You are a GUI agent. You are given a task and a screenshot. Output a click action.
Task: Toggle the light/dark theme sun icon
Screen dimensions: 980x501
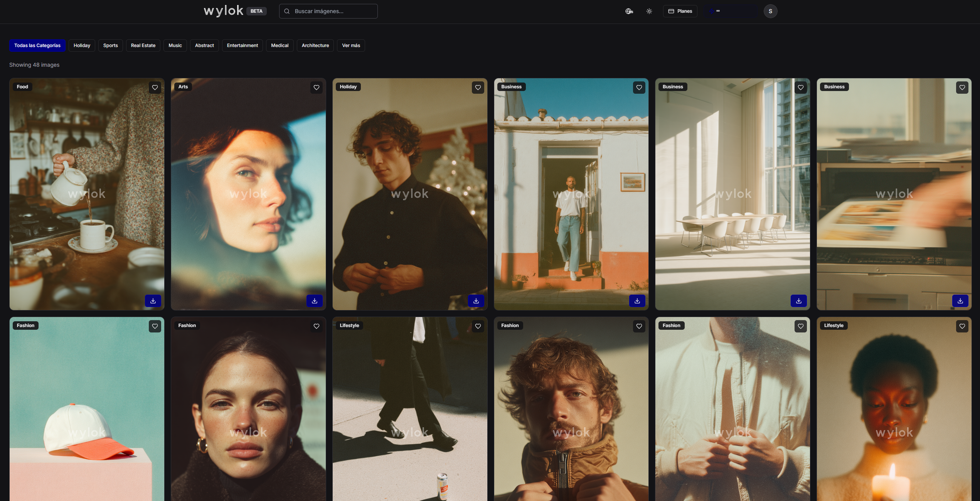649,11
